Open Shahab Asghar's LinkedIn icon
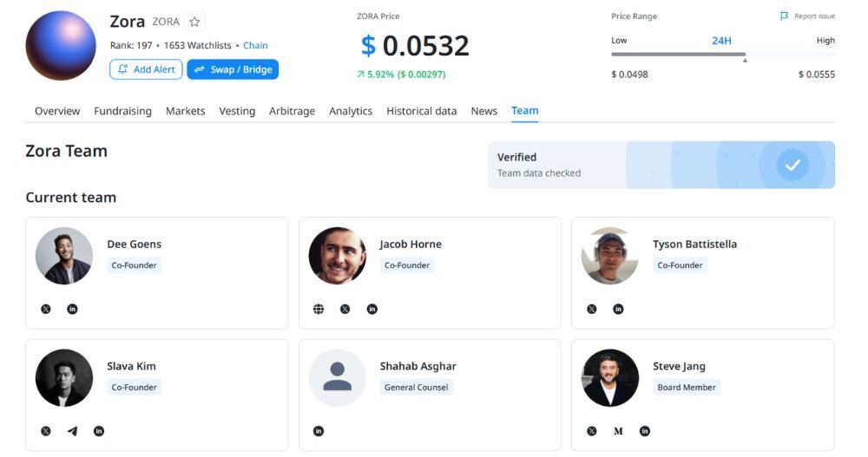The width and height of the screenshot is (868, 457). tap(319, 431)
